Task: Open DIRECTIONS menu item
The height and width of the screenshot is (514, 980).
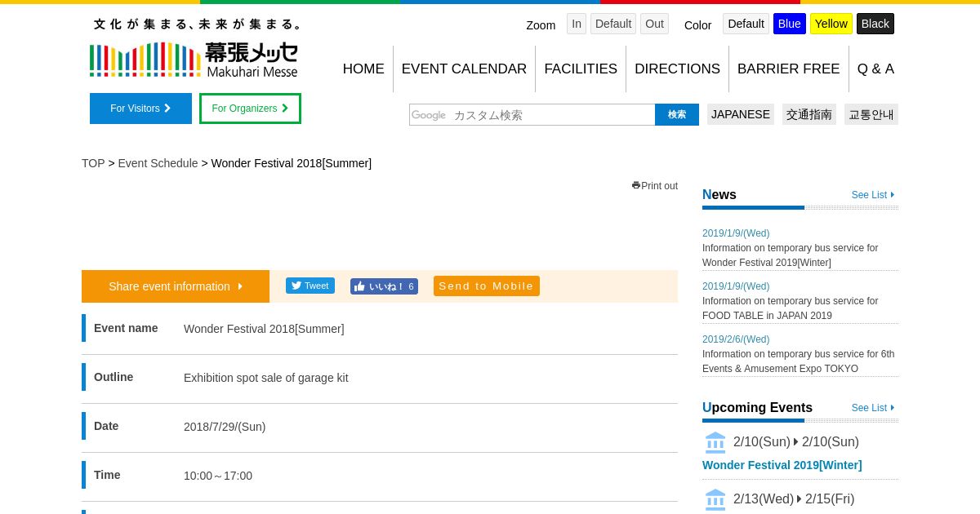Action: 677,69
